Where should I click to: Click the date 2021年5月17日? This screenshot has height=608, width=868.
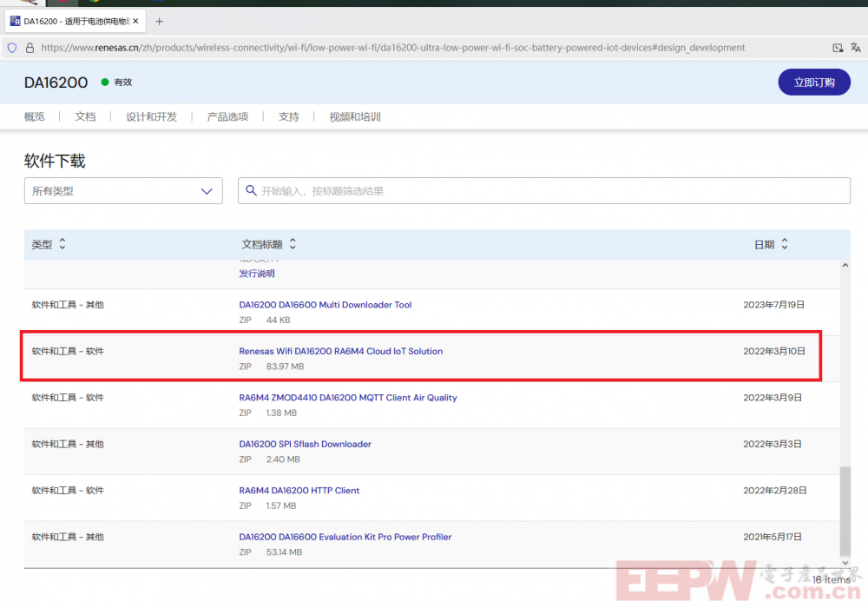[773, 537]
